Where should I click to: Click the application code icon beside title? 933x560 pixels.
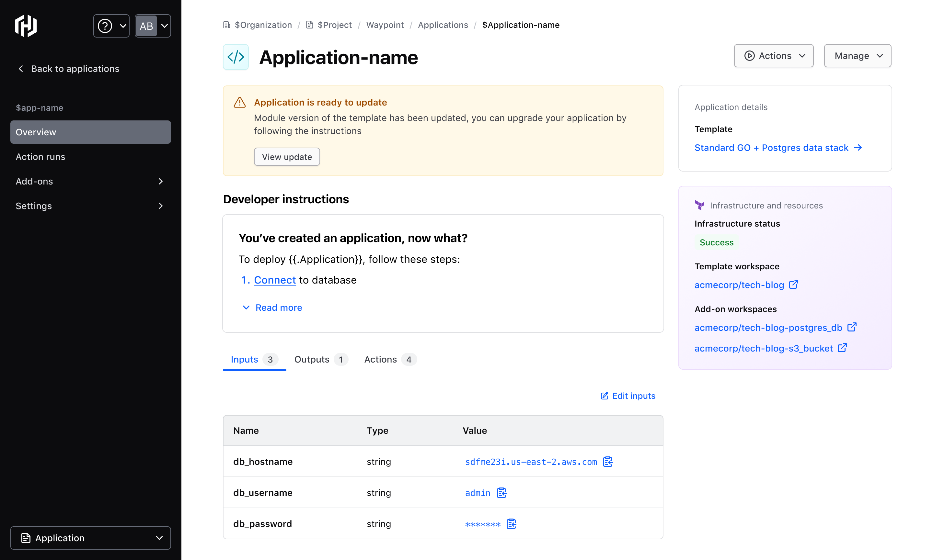[236, 57]
